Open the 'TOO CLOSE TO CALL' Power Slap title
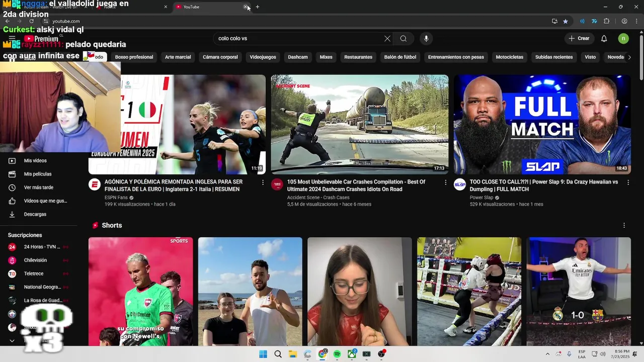This screenshot has width=644, height=362. (544, 186)
